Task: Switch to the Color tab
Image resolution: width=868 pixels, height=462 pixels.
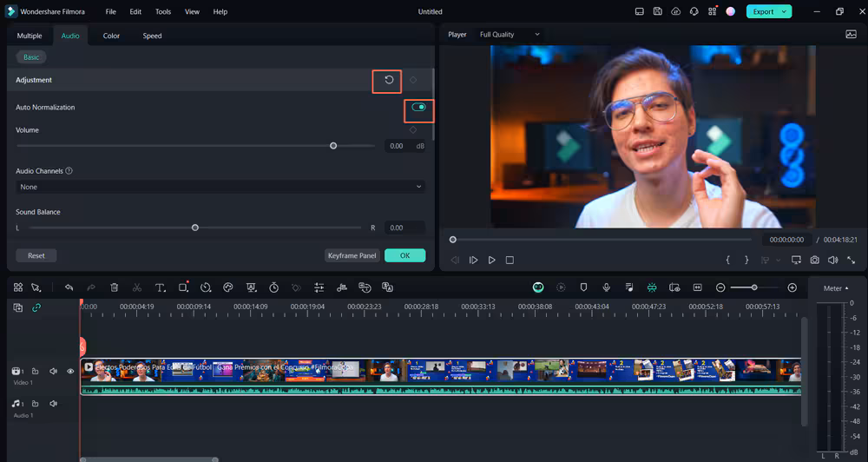Action: pos(111,36)
